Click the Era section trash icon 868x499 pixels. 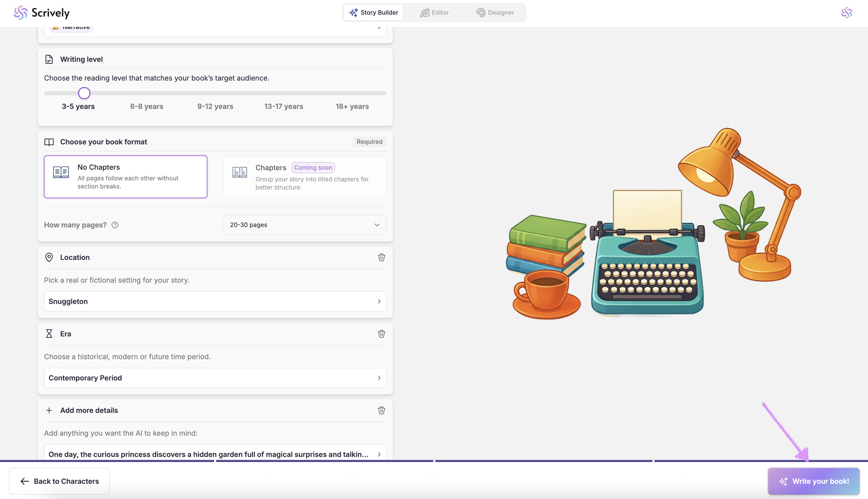click(381, 334)
